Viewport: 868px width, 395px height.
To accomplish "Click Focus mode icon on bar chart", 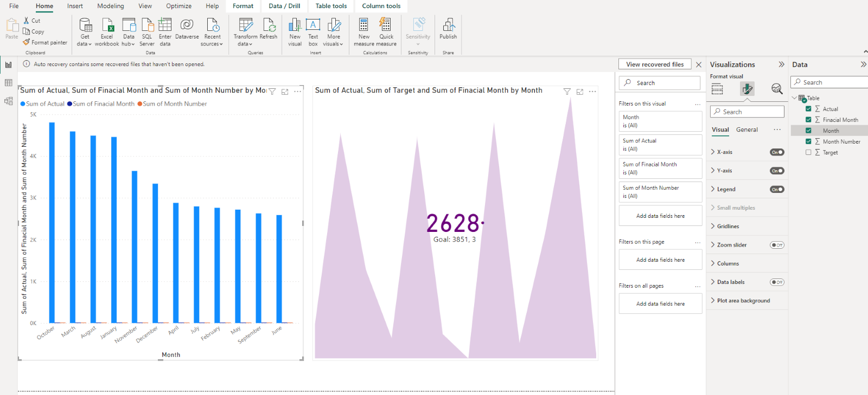I will (x=285, y=92).
